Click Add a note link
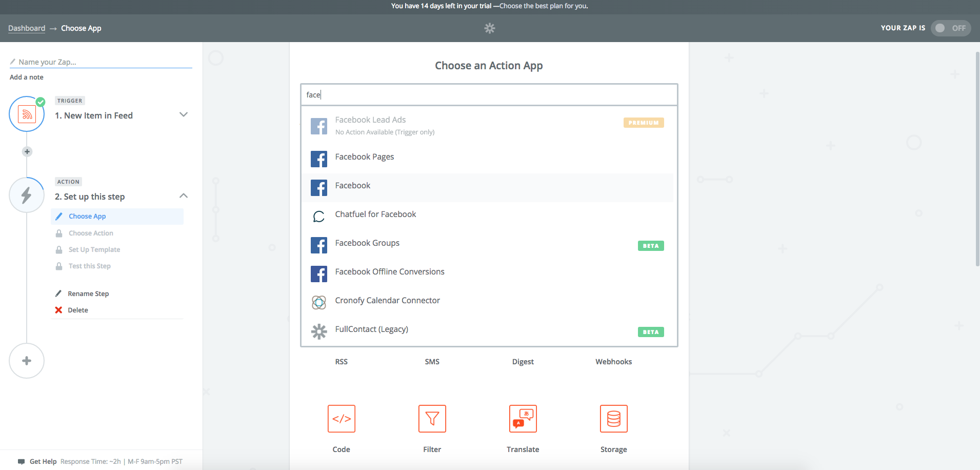Image resolution: width=980 pixels, height=470 pixels. (27, 77)
